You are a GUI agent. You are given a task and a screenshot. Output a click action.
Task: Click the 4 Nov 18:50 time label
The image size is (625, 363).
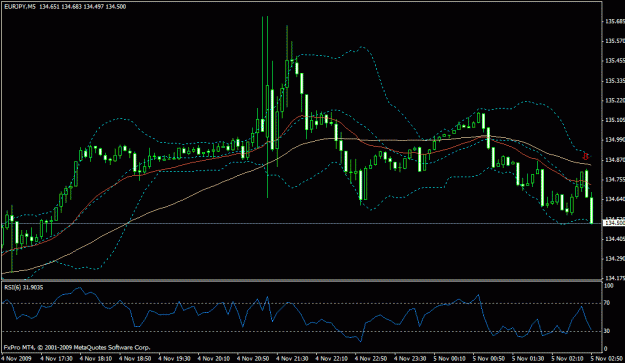tap(136, 358)
